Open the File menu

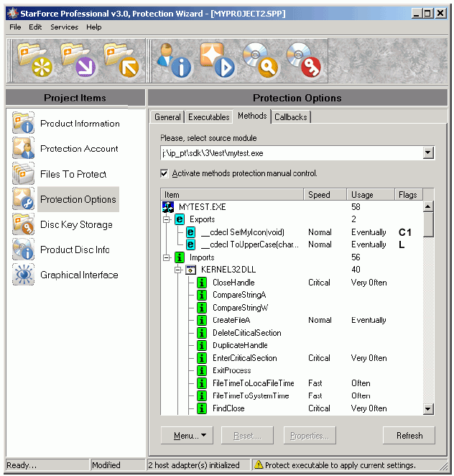(x=15, y=27)
